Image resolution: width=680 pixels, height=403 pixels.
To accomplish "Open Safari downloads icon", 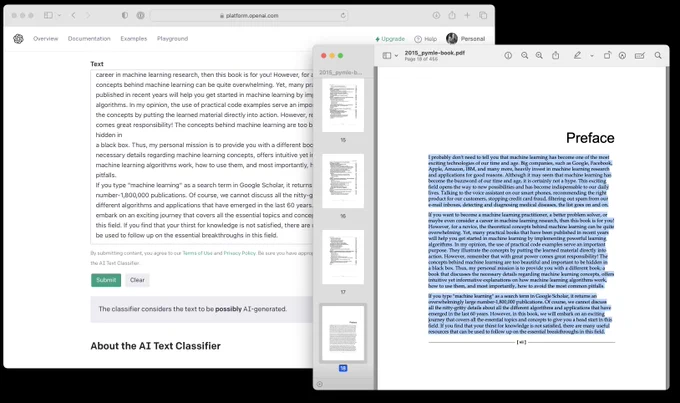I will pyautogui.click(x=436, y=15).
